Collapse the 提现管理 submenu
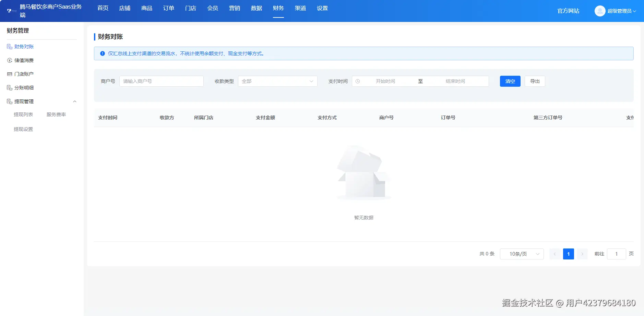The width and height of the screenshot is (644, 316). 75,101
